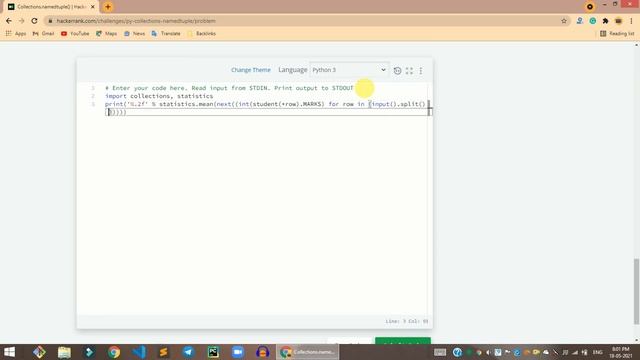This screenshot has height=360, width=640.
Task: Click the green Submit Code button
Action: click(403, 341)
